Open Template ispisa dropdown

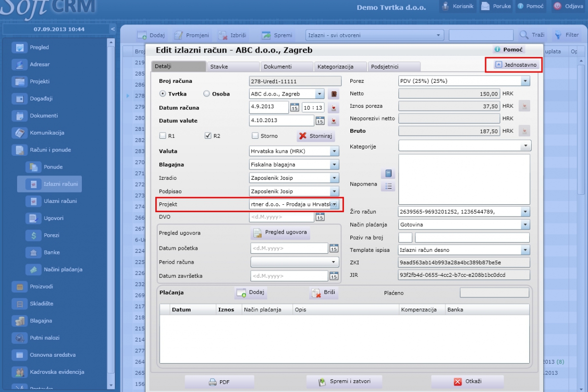coord(525,250)
